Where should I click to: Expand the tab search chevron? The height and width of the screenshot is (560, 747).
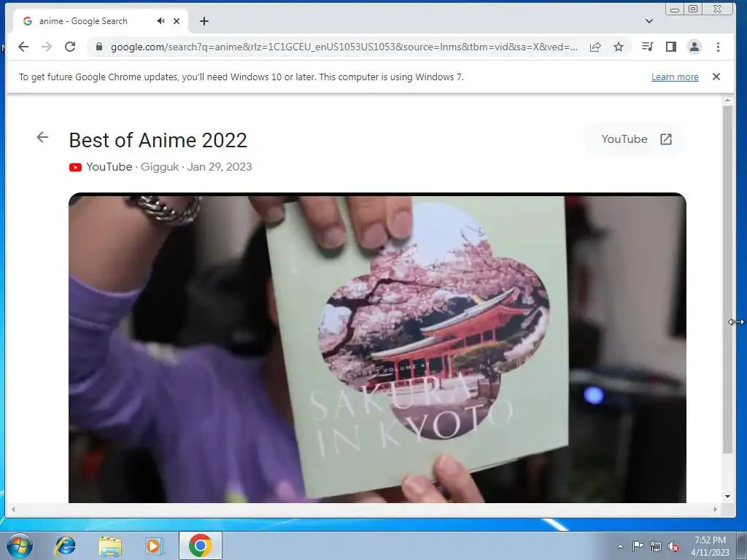(649, 21)
